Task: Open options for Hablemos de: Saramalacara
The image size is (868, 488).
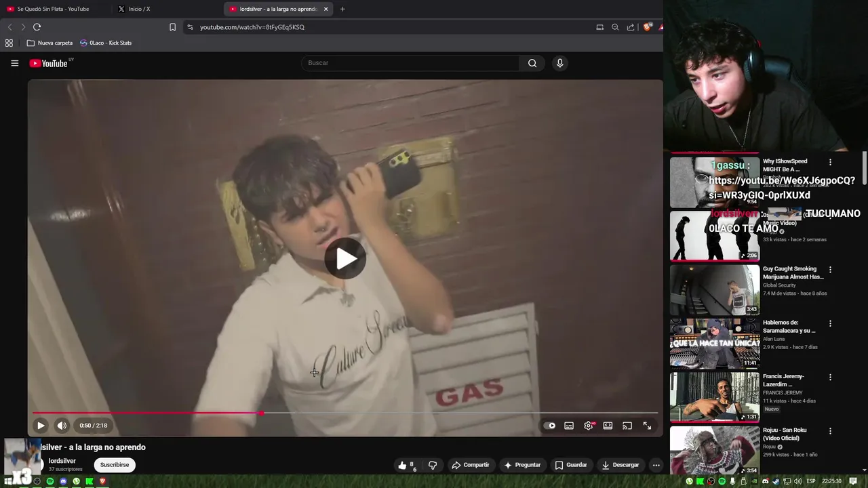Action: pos(830,323)
